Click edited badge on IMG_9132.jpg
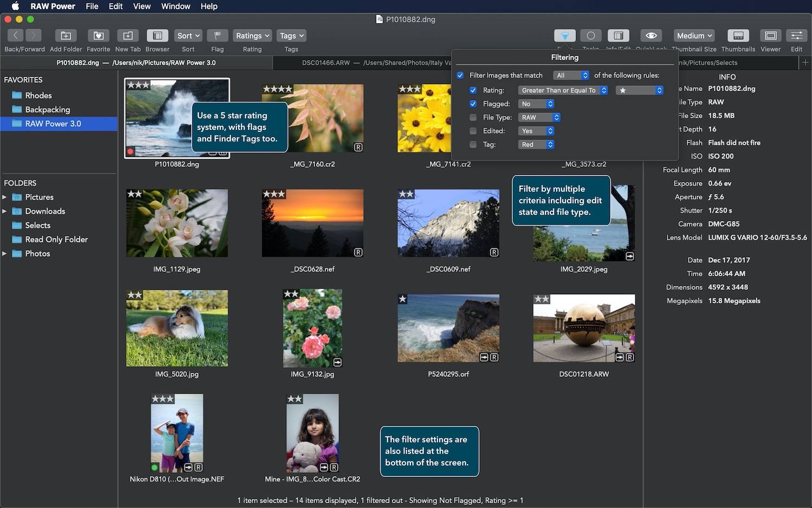The image size is (812, 508). [x=337, y=362]
